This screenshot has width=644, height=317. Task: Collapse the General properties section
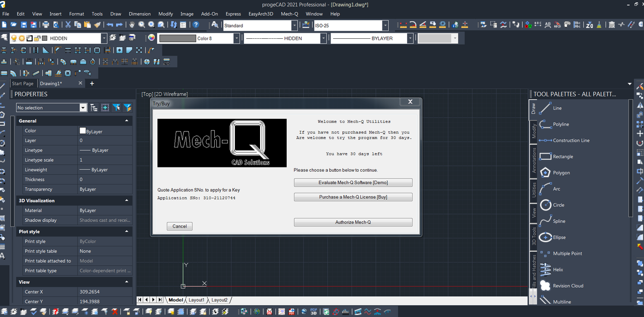[127, 121]
